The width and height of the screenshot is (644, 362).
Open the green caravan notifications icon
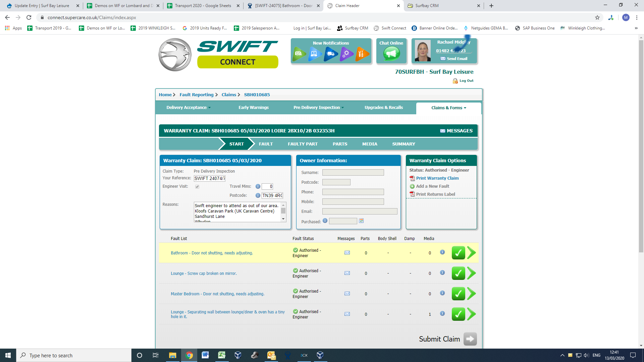(x=299, y=54)
